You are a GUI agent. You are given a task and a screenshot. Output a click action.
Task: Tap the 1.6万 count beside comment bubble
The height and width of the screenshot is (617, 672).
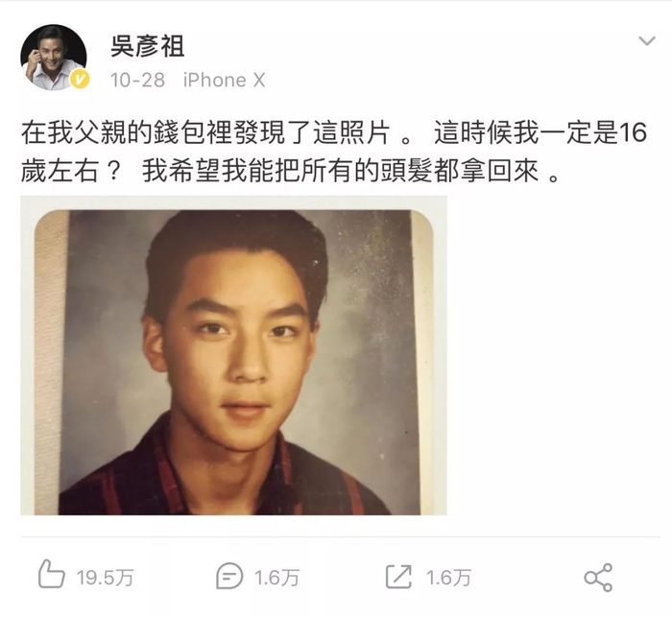point(276,578)
